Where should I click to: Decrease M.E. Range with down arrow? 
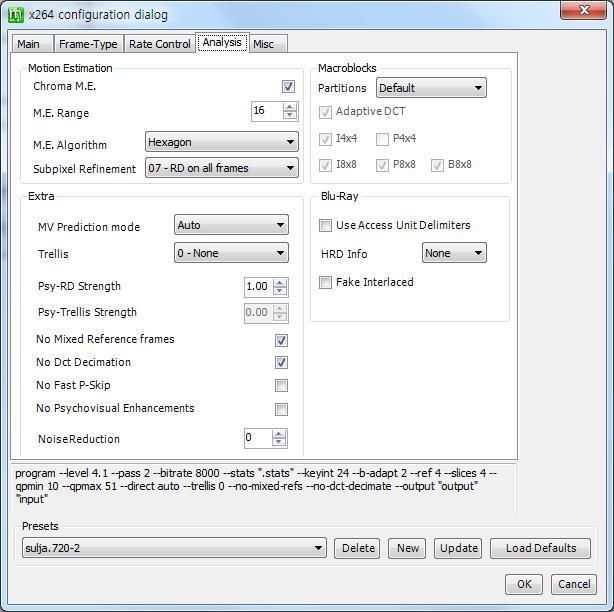click(290, 116)
